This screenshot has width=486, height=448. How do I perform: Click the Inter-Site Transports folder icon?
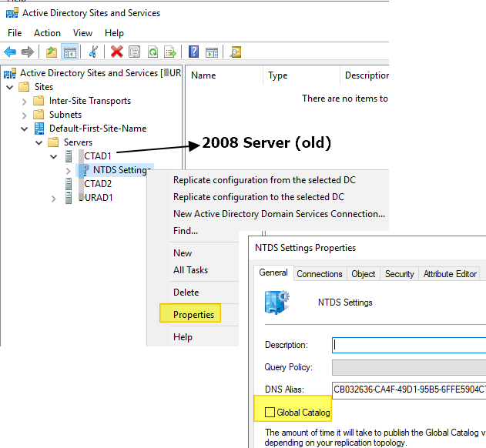39,101
